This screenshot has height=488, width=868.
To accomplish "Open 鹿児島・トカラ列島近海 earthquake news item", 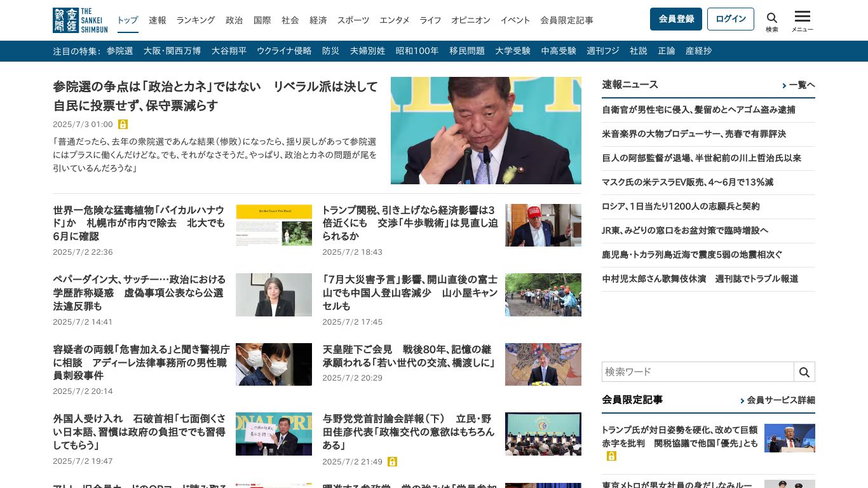I will [x=693, y=255].
